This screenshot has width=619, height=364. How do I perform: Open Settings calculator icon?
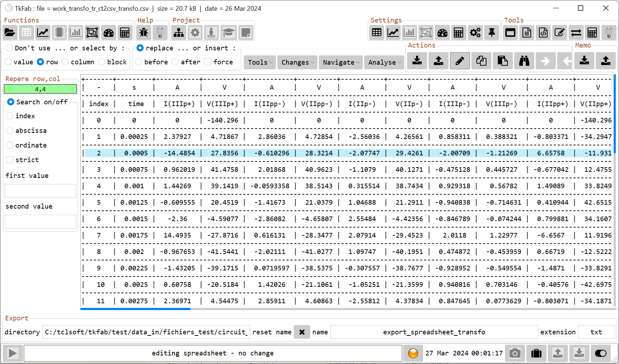coord(459,33)
